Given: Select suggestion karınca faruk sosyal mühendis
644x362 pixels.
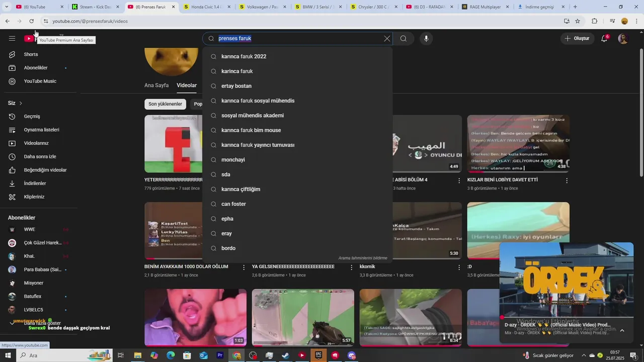Looking at the screenshot, I should pyautogui.click(x=297, y=101).
